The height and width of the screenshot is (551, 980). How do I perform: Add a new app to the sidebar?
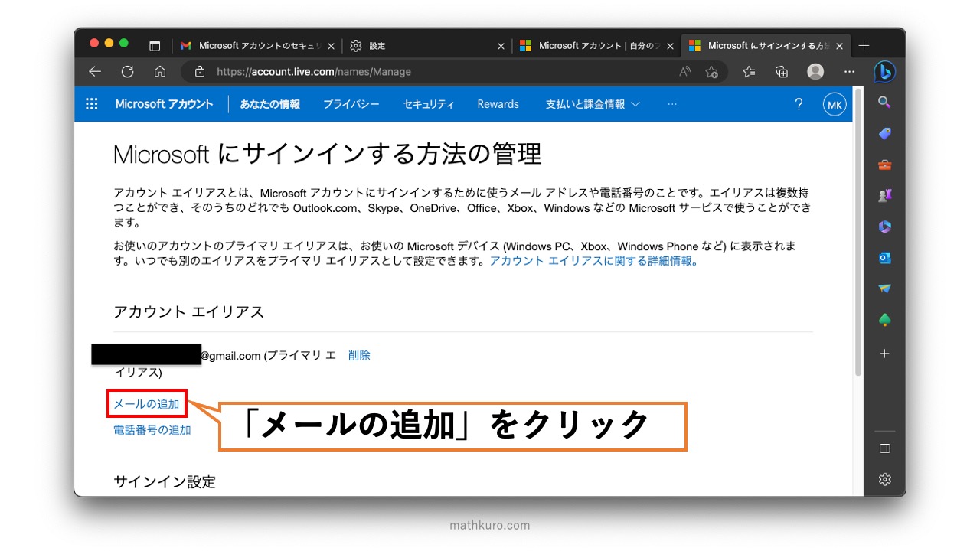pyautogui.click(x=884, y=354)
